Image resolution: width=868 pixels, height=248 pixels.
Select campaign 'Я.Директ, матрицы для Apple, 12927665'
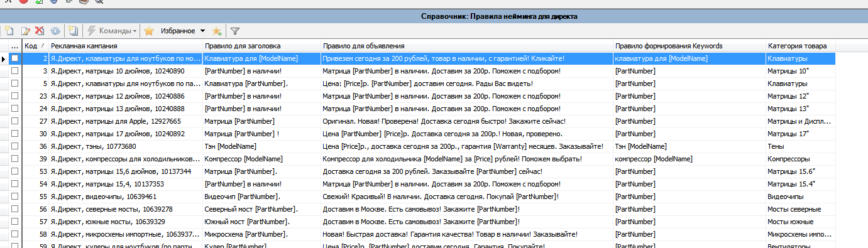[126, 121]
